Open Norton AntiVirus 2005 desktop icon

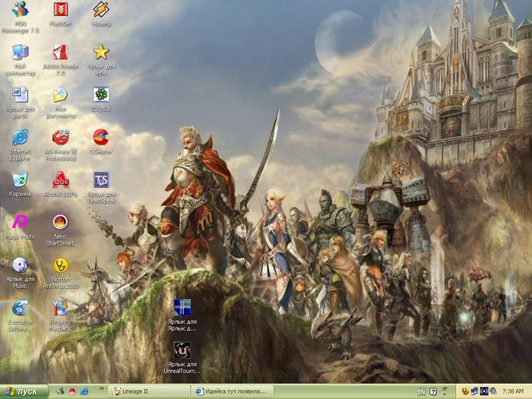pos(60,265)
